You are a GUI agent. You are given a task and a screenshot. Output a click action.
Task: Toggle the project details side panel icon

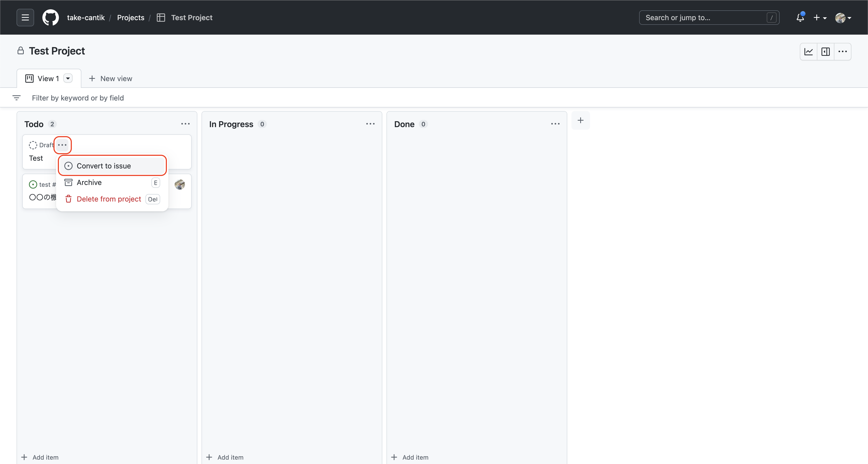[x=826, y=52]
